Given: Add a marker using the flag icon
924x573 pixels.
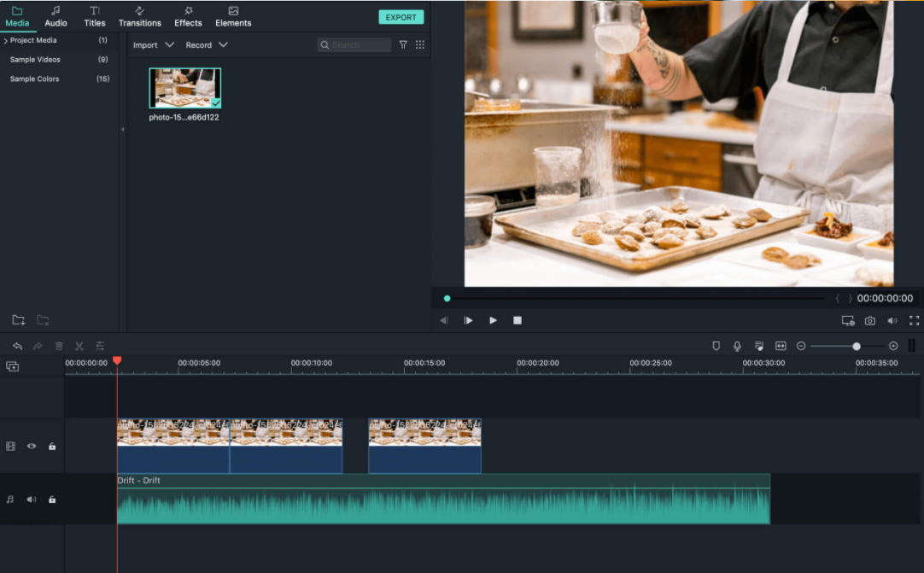Looking at the screenshot, I should tap(716, 346).
